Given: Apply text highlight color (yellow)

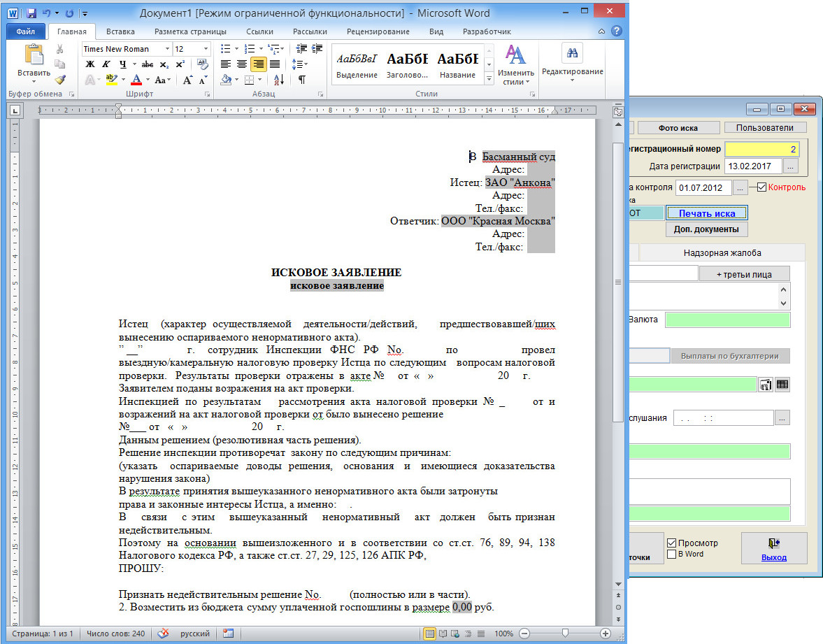Looking at the screenshot, I should pyautogui.click(x=111, y=80).
